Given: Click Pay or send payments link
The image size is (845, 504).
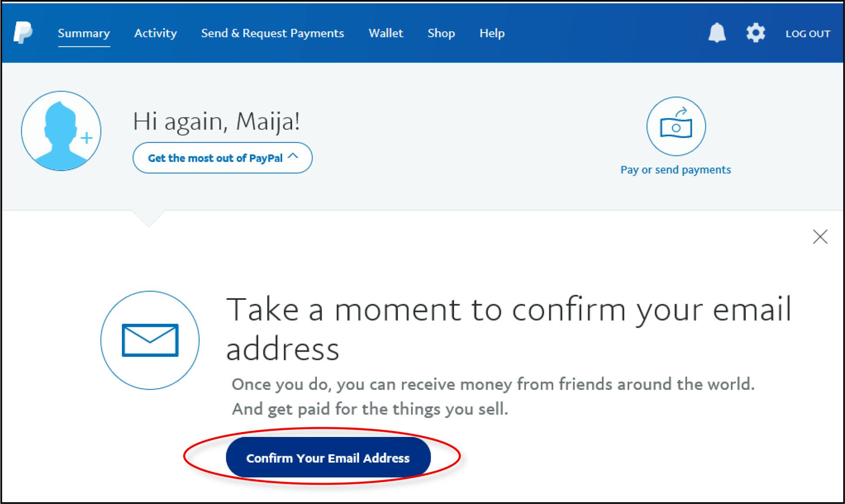Looking at the screenshot, I should (x=676, y=170).
